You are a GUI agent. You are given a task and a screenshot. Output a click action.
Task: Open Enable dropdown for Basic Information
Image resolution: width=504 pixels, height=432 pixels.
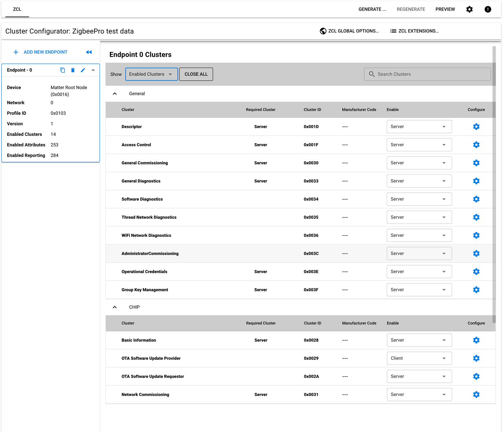pos(419,340)
